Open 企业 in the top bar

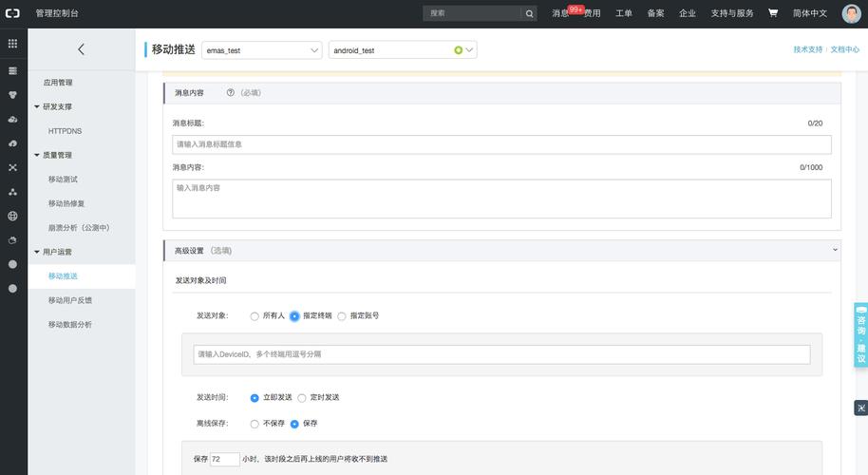(x=688, y=13)
